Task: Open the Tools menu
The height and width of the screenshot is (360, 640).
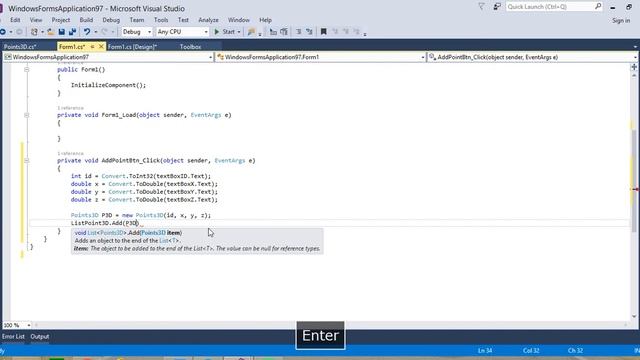Action: point(161,20)
